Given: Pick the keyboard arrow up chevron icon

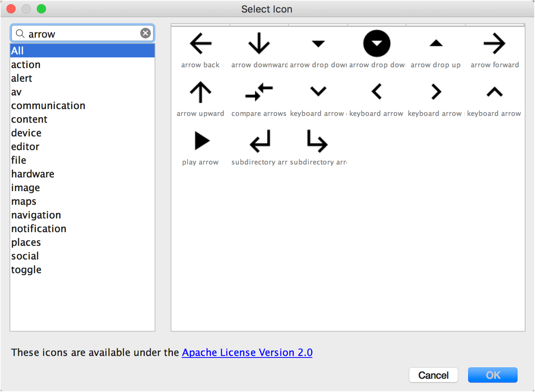Looking at the screenshot, I should click(x=494, y=92).
